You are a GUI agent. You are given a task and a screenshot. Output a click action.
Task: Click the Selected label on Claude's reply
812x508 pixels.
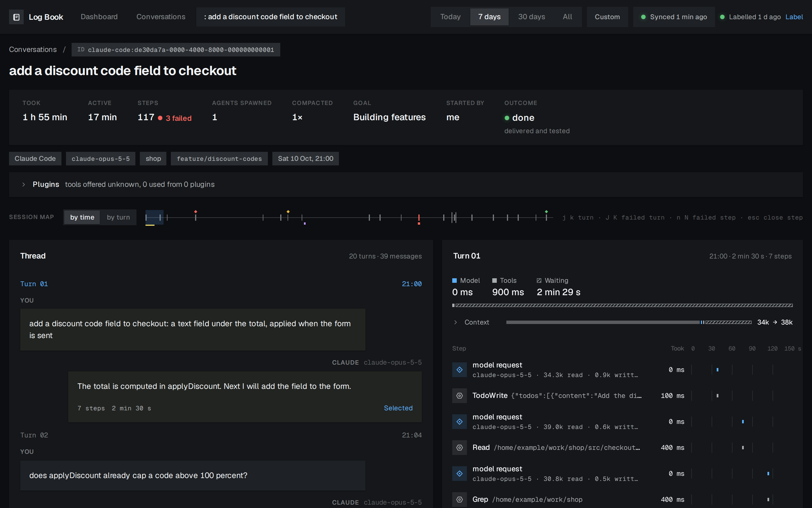[x=398, y=408]
